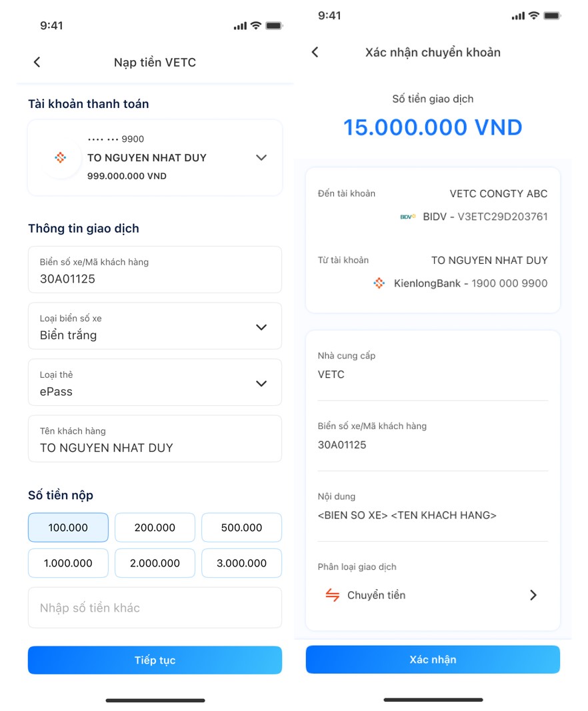Tap KienlongBank - 1900 000 9900 text

(x=471, y=283)
